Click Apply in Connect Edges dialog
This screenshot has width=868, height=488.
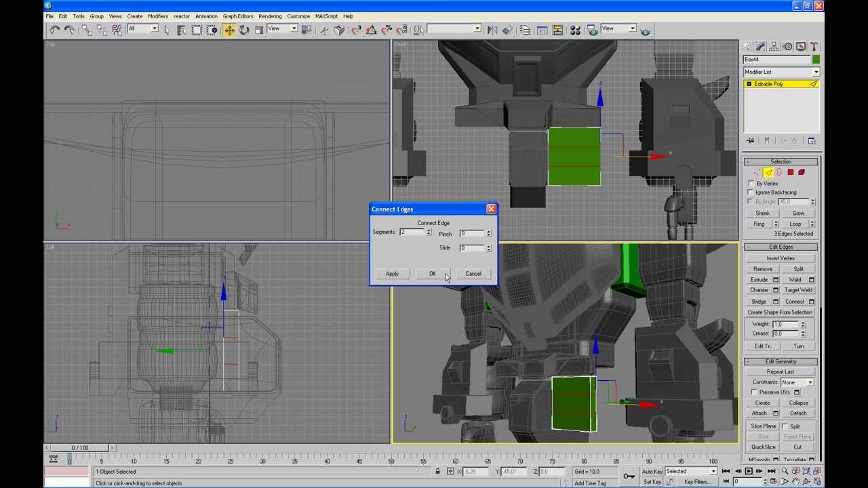click(x=392, y=274)
